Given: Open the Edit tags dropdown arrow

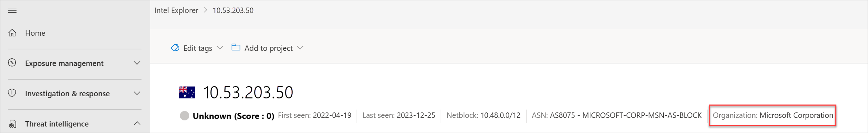Looking at the screenshot, I should click(x=220, y=48).
